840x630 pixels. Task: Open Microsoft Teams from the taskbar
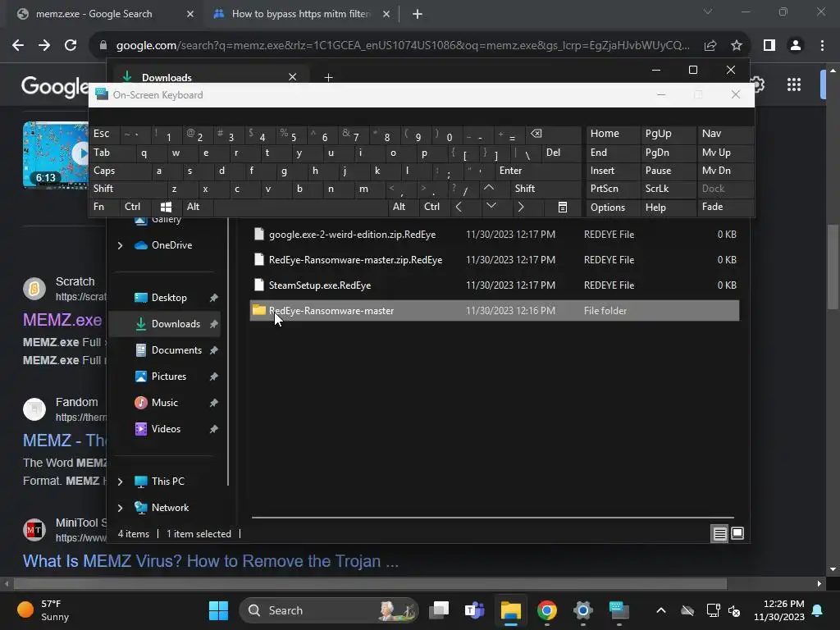475,610
